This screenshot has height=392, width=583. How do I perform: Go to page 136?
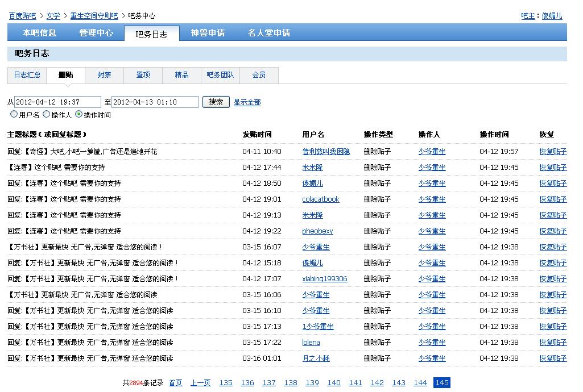point(247,383)
